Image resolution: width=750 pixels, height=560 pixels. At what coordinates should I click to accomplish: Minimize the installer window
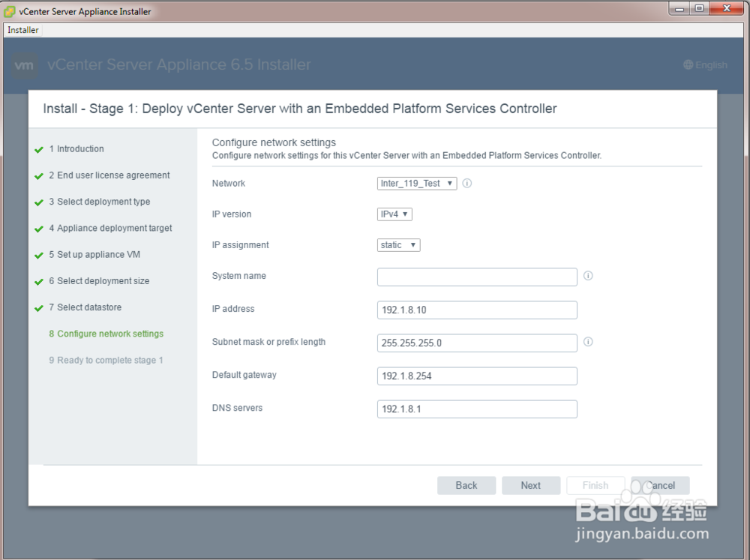(679, 8)
